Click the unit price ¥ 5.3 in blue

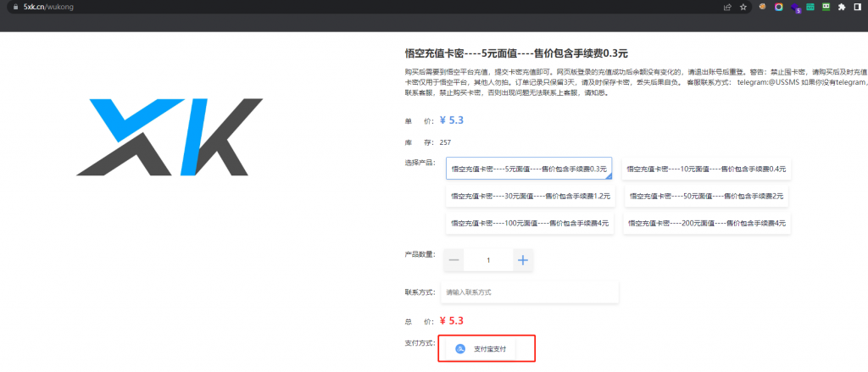click(x=452, y=120)
